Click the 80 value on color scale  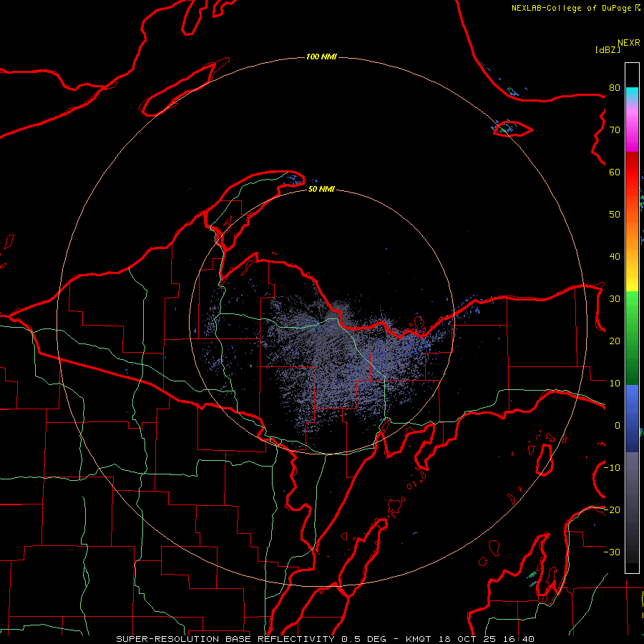tap(615, 87)
